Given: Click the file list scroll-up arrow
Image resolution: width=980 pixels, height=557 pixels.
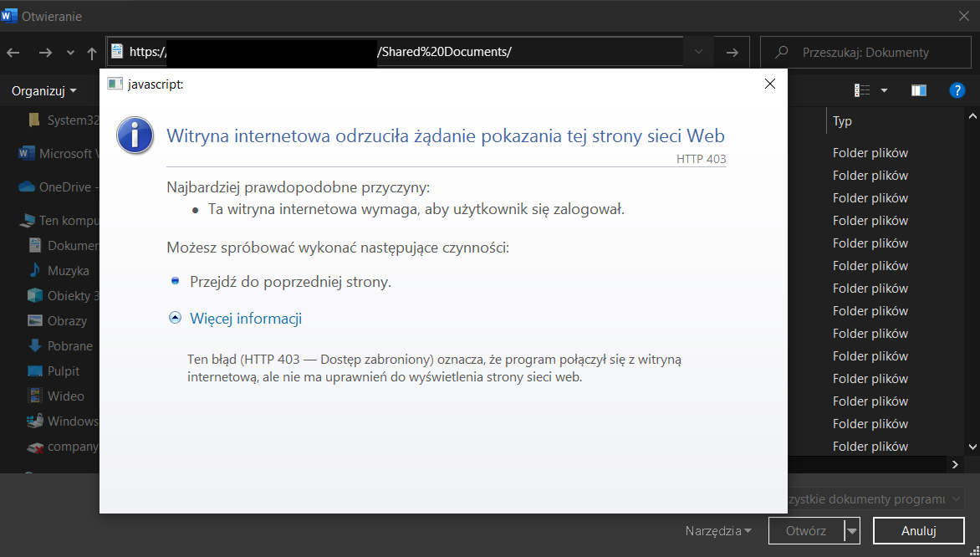Looking at the screenshot, I should click(972, 116).
